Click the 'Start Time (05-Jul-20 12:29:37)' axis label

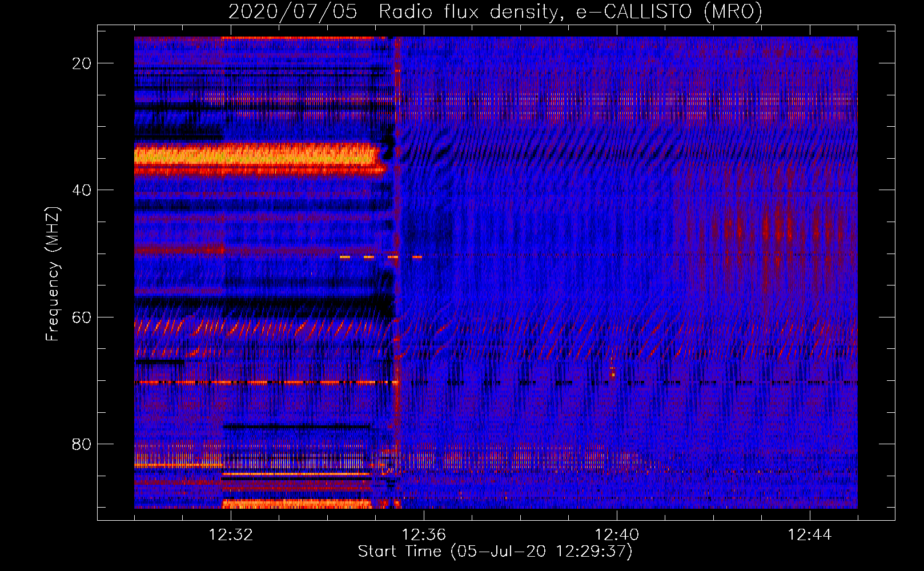495,552
